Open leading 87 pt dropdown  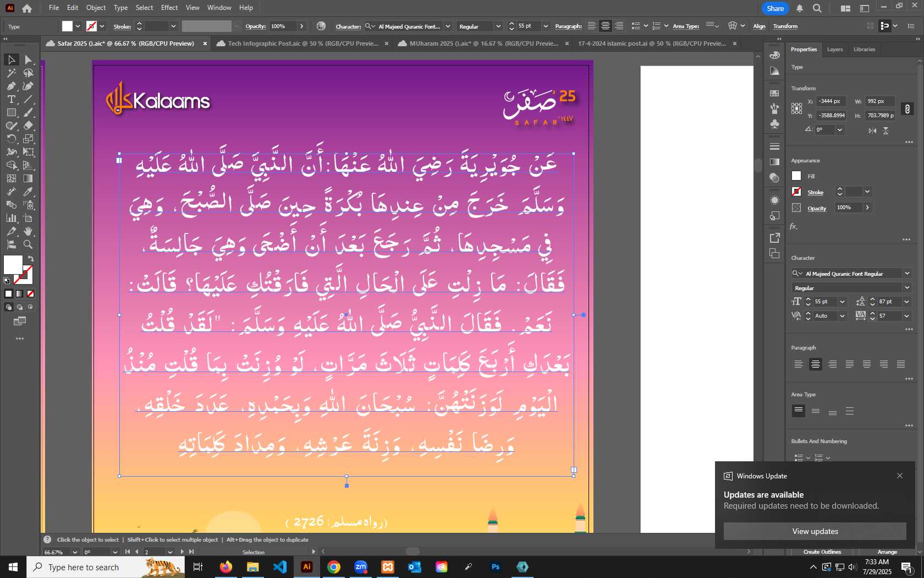pos(907,302)
